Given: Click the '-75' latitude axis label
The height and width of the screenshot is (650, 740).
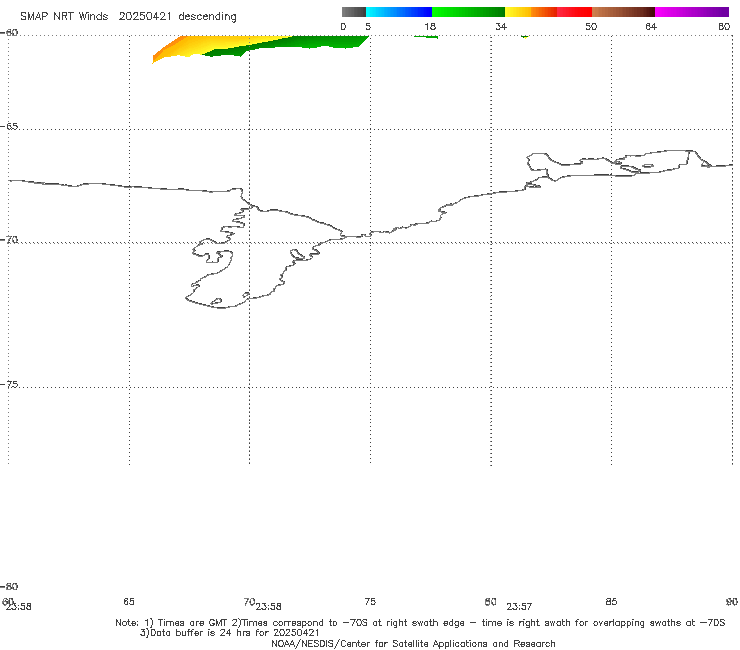Looking at the screenshot, I should [9, 384].
